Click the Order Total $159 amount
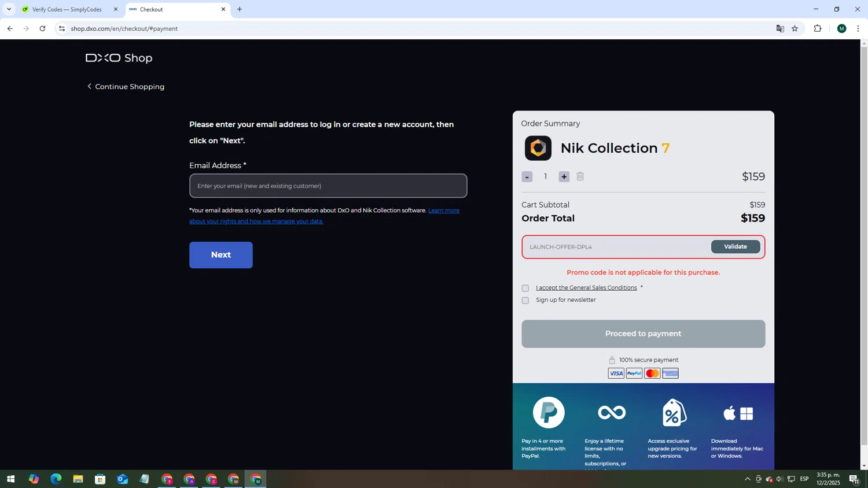Image resolution: width=868 pixels, height=488 pixels. [x=753, y=218]
